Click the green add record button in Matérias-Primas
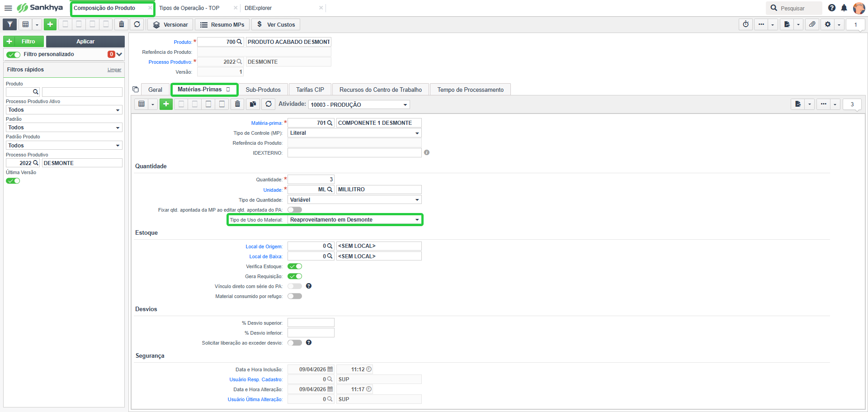868x412 pixels. (x=166, y=104)
